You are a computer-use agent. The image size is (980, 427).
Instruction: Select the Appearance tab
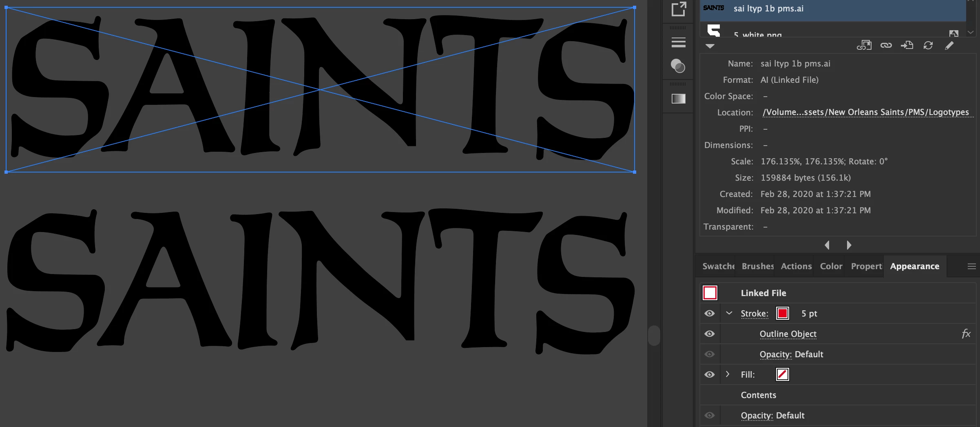(915, 266)
